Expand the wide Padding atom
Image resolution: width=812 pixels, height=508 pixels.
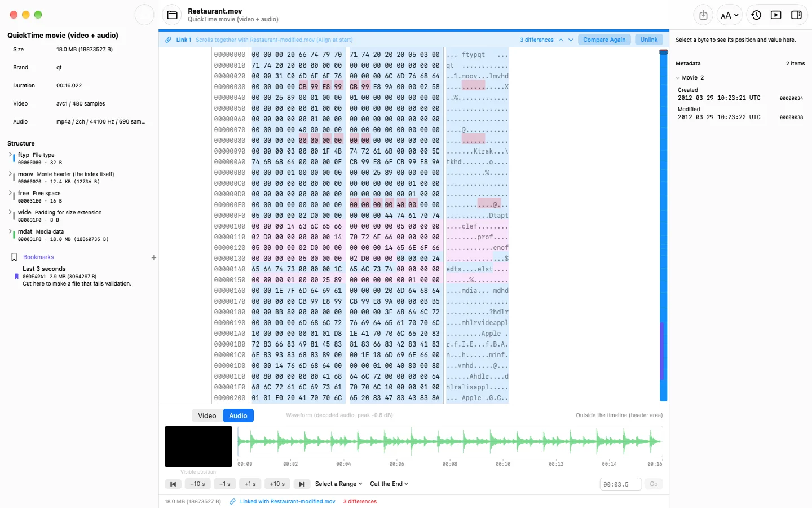pyautogui.click(x=10, y=212)
